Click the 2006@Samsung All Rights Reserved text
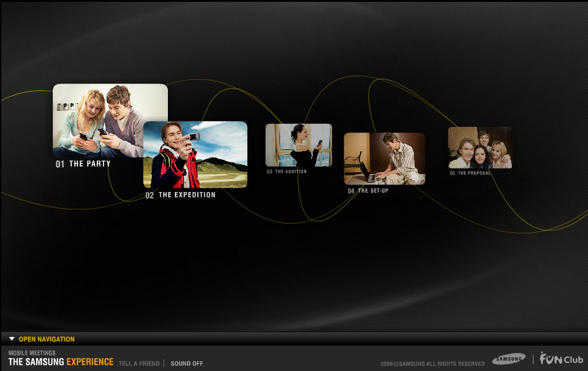This screenshot has width=588, height=371. tap(432, 364)
